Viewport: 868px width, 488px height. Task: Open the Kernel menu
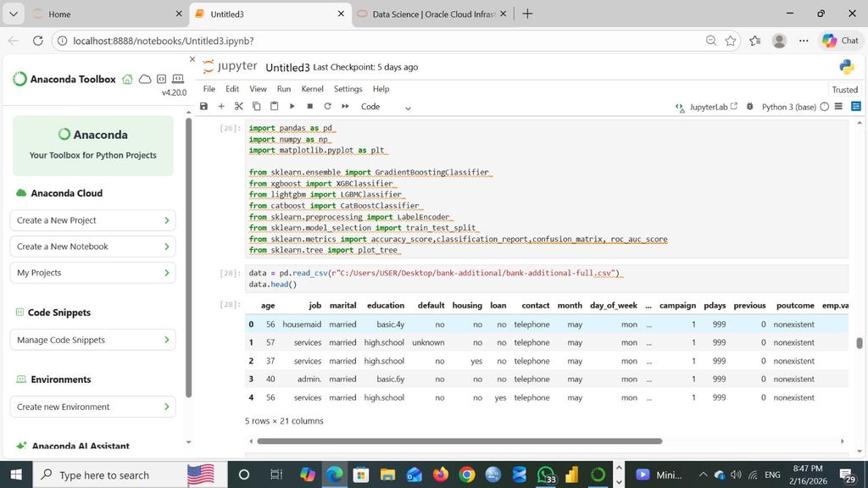tap(312, 88)
